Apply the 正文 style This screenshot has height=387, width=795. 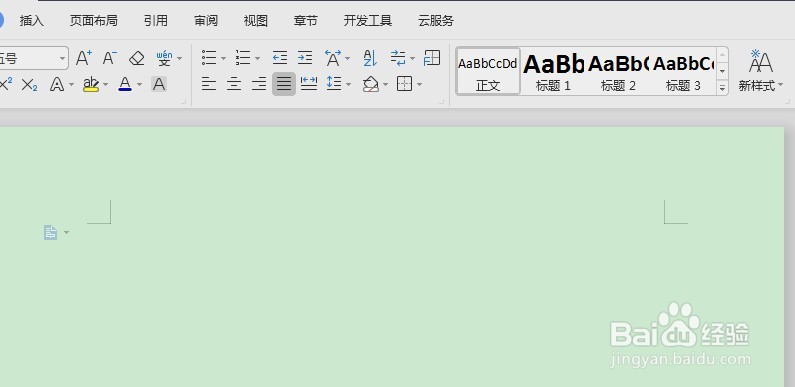[x=488, y=71]
